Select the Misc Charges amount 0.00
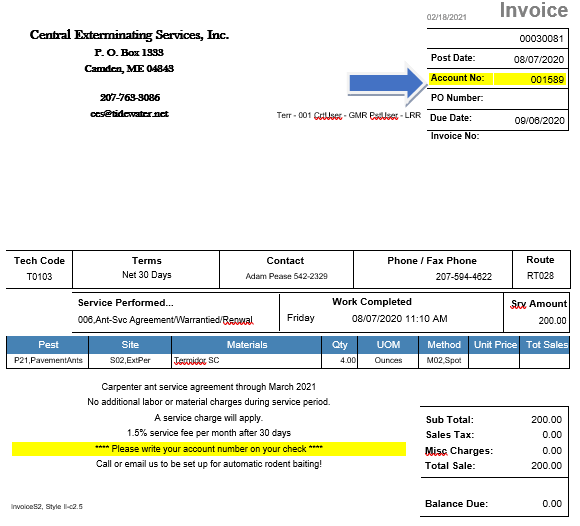 (552, 451)
